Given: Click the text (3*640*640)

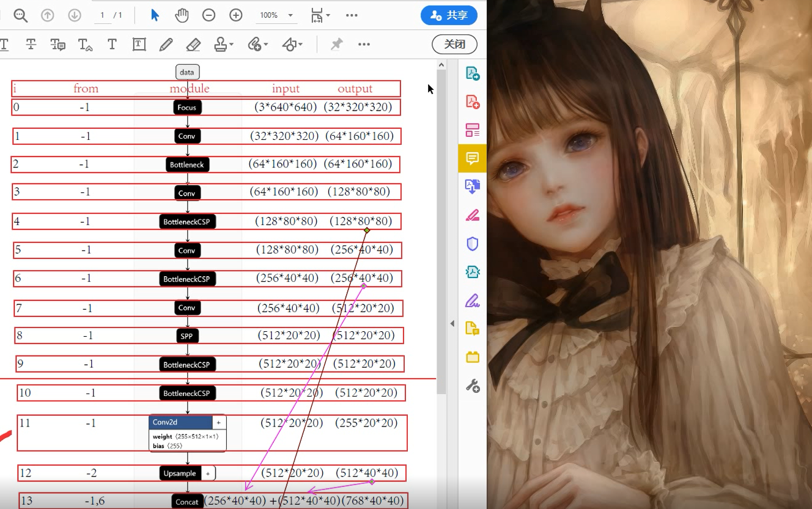Looking at the screenshot, I should (x=286, y=107).
